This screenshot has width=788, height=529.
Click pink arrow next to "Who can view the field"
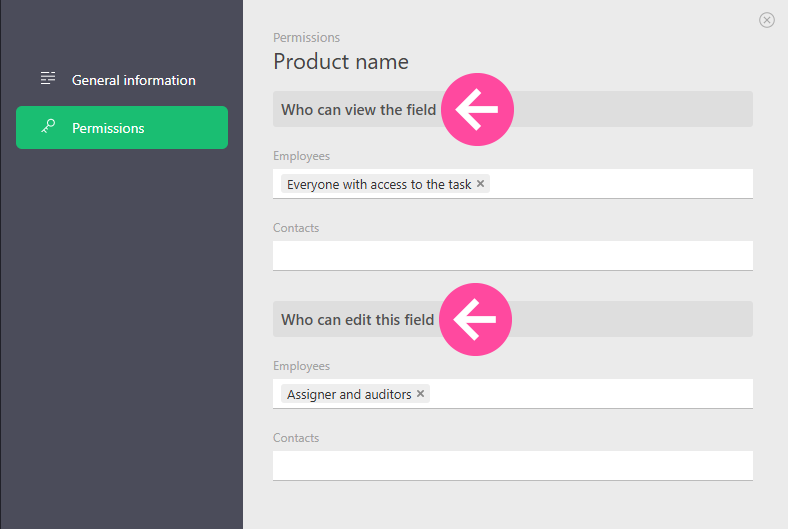[476, 109]
